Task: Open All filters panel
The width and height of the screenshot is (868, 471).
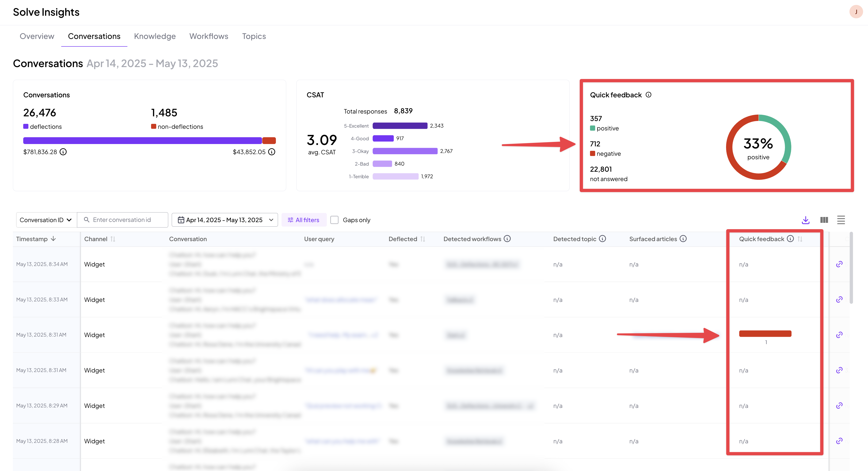Action: (x=304, y=220)
